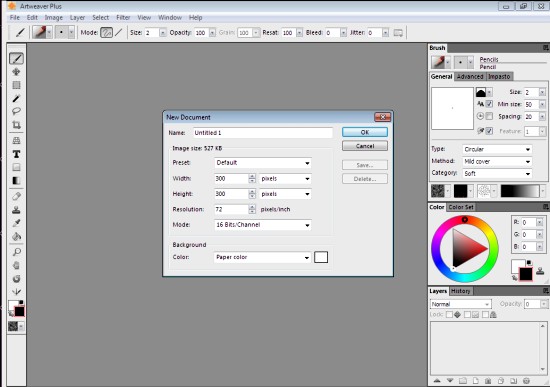Viewport: 550px width, 387px height.
Task: Open the Height units pixels dropdown
Action: (285, 194)
